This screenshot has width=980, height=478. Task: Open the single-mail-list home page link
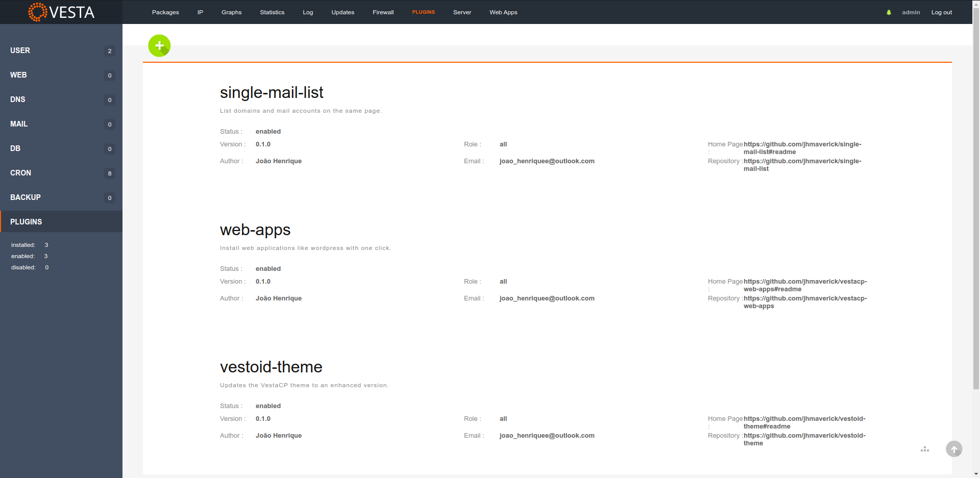802,148
